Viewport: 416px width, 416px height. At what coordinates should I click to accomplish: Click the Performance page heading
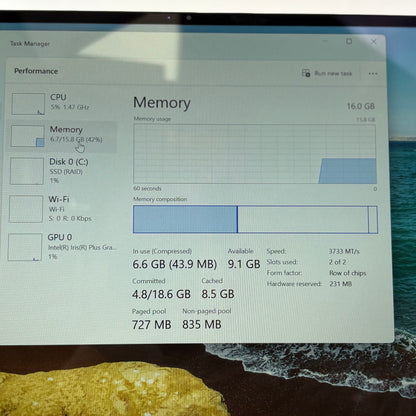tap(36, 71)
